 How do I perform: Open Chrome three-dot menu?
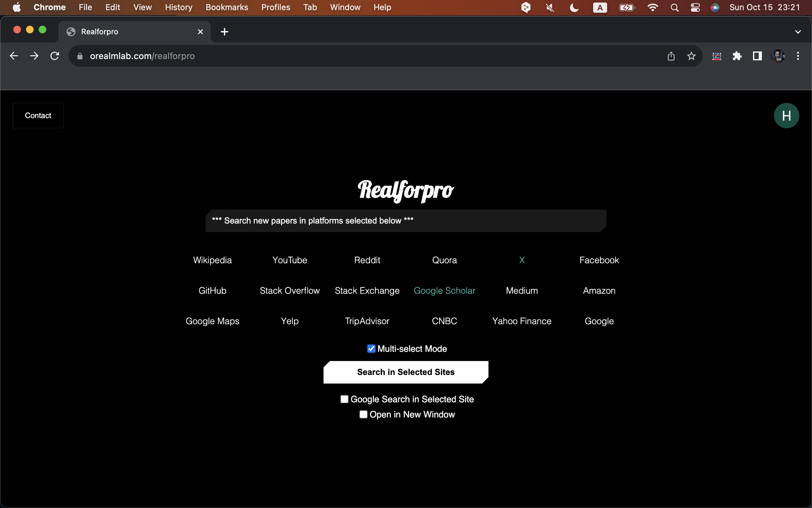click(x=798, y=56)
